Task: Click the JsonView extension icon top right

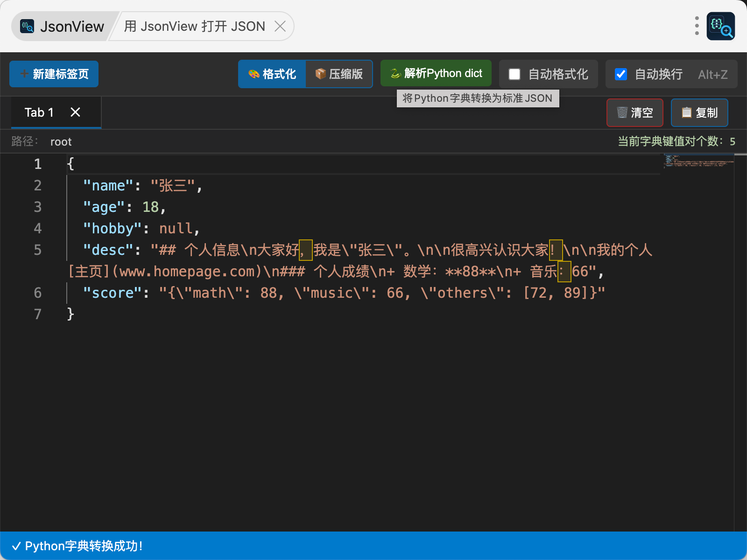Action: [x=720, y=27]
